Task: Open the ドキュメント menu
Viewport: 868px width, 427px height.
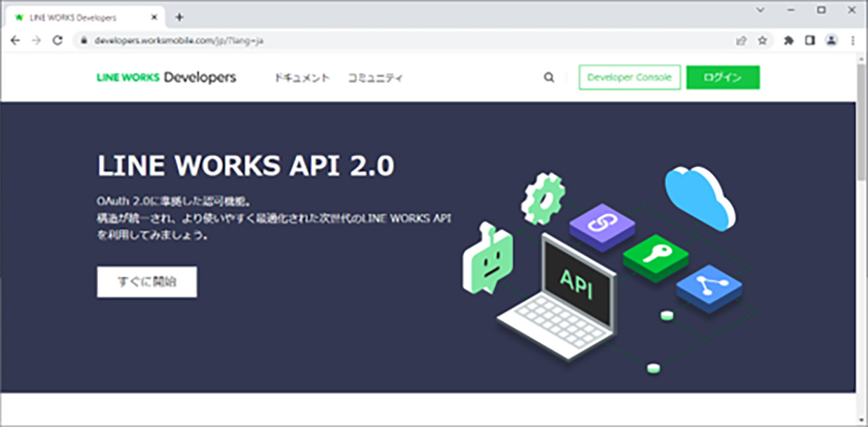Action: [x=301, y=78]
